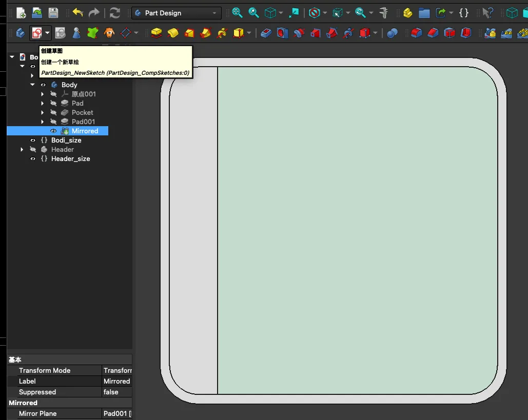The image size is (528, 420).
Task: Expand the Pad001 tree node
Action: (x=43, y=122)
